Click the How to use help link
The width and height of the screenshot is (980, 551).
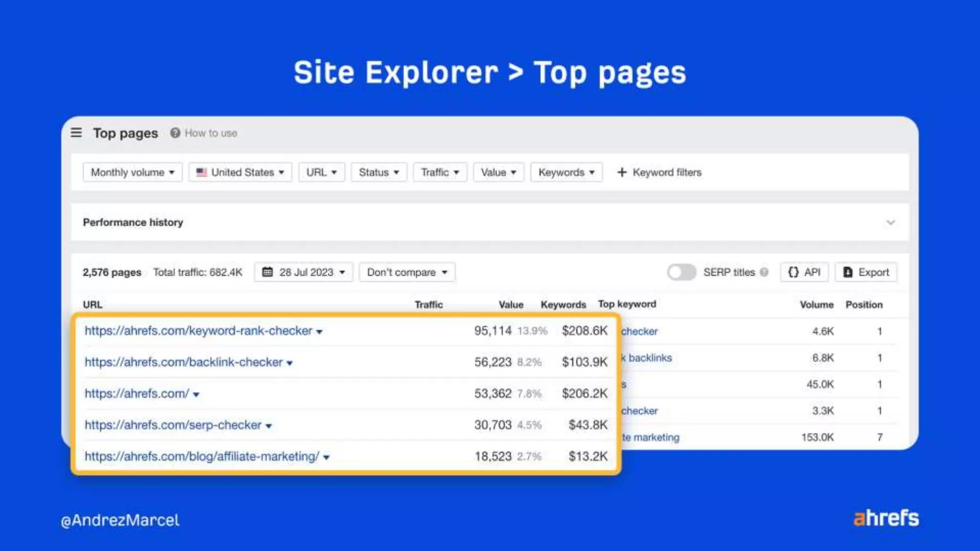coord(204,133)
